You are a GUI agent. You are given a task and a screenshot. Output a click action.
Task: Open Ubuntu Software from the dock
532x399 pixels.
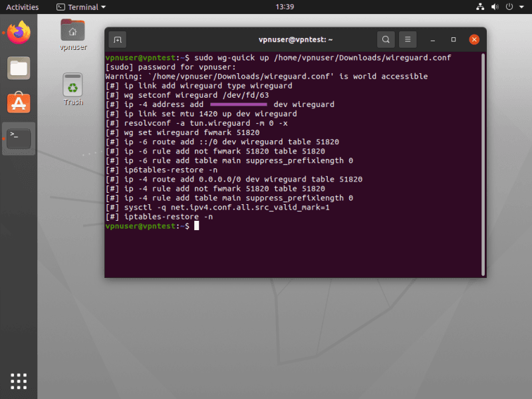pyautogui.click(x=19, y=102)
